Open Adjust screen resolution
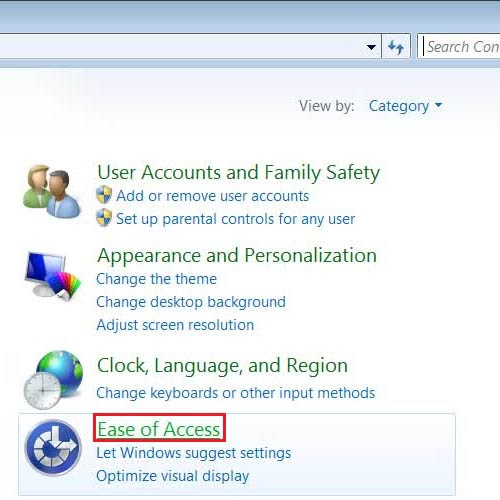This screenshot has width=500, height=500. (x=175, y=325)
